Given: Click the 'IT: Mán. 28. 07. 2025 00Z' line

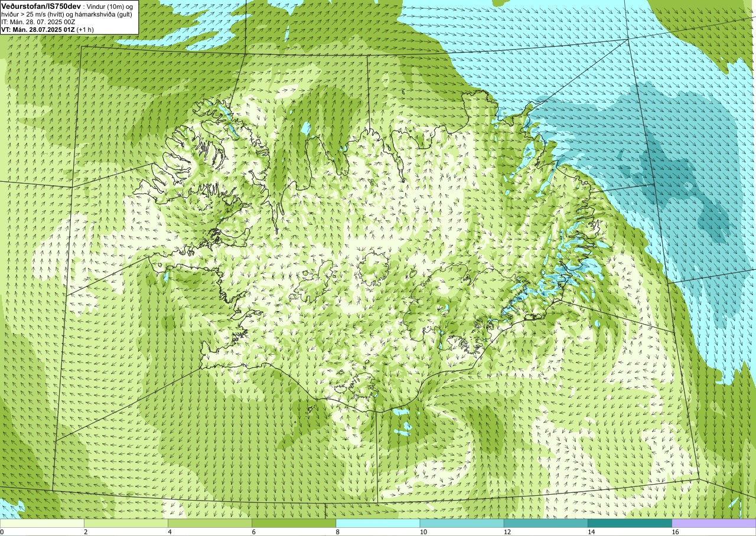Looking at the screenshot, I should coord(40,21).
